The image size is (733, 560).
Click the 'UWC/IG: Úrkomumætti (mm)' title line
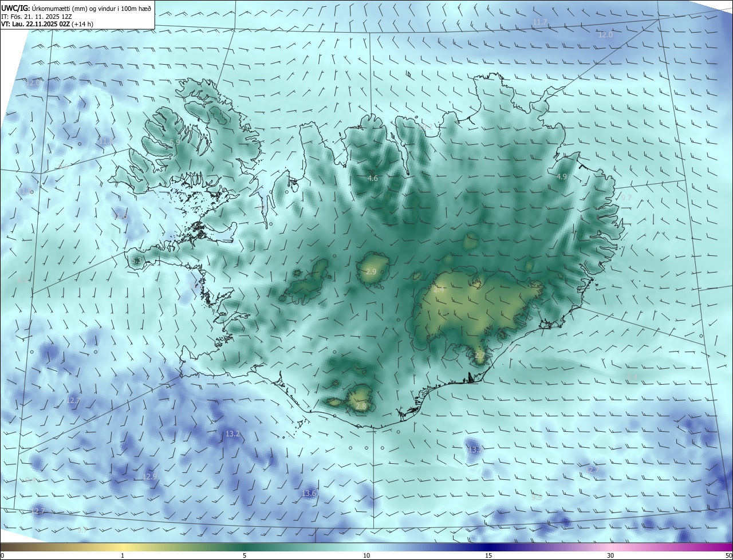pos(76,7)
